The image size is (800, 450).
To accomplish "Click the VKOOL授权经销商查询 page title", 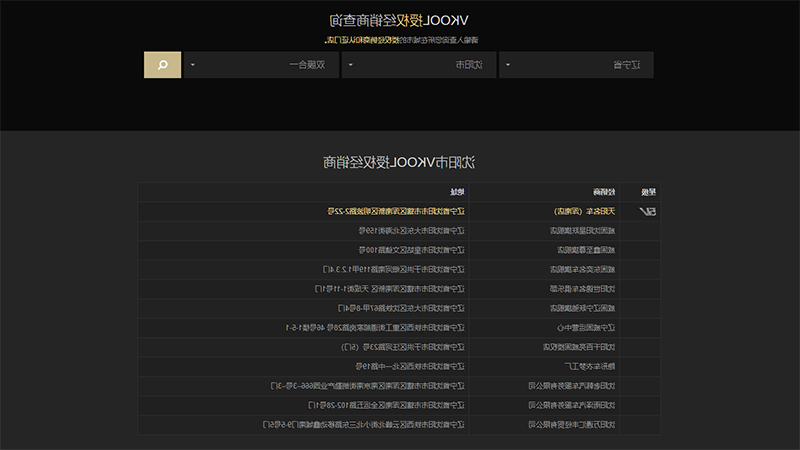I will coord(398,20).
